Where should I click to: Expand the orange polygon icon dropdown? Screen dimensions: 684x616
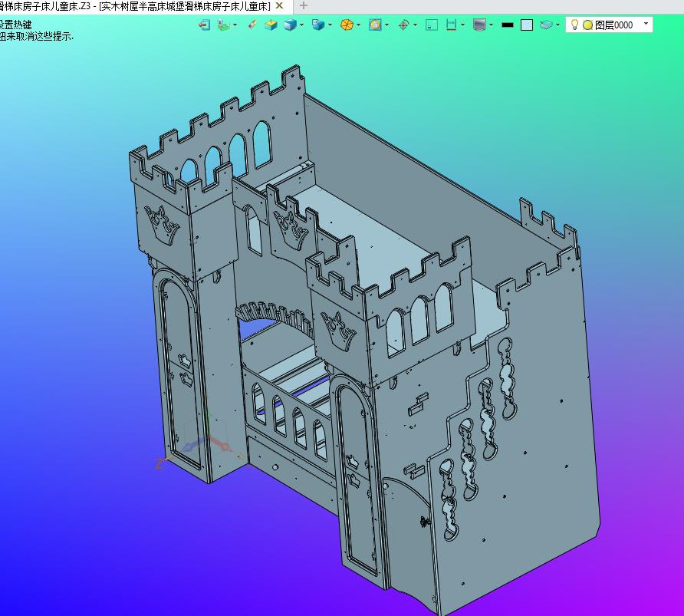(359, 25)
